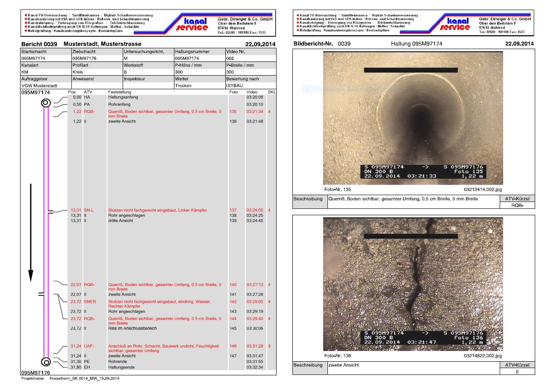The width and height of the screenshot is (554, 392).
Task: Click the end manhole symbol 095M97176
Action: [x=46, y=361]
